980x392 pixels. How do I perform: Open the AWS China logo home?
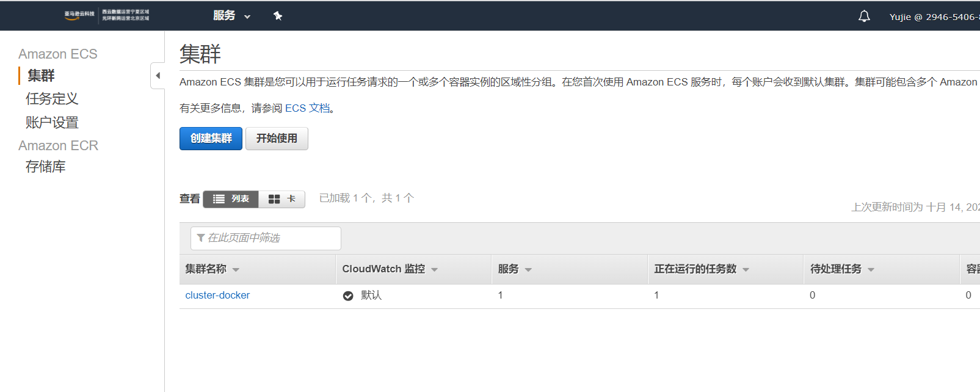(107, 15)
